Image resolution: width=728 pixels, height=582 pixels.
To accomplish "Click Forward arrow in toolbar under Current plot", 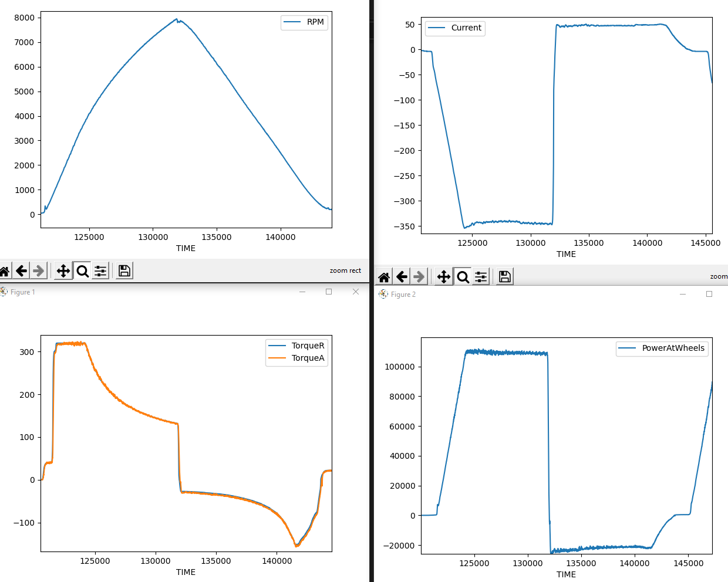I will [x=419, y=277].
